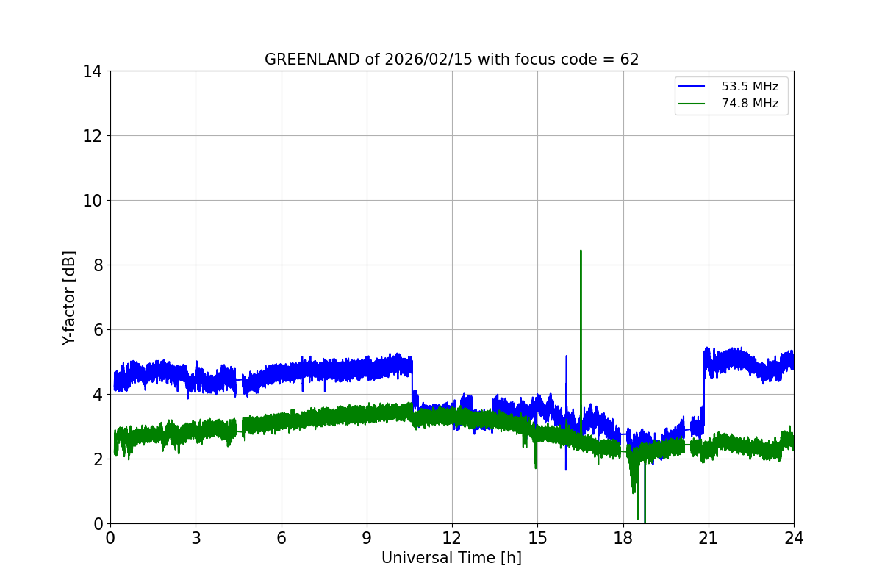Click the plot title mentioning GREENLAND
The image size is (882, 588).
click(451, 60)
